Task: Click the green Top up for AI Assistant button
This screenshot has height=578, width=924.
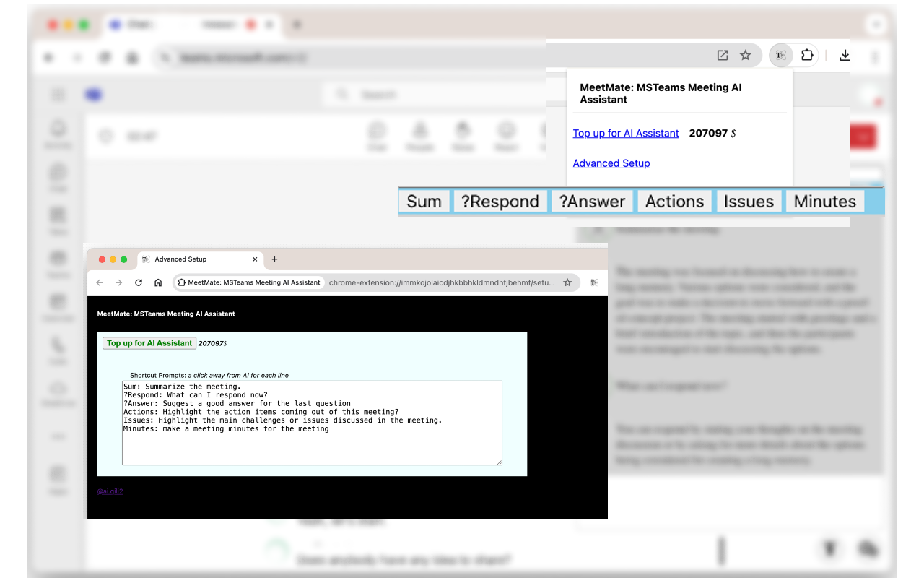Action: pos(149,343)
